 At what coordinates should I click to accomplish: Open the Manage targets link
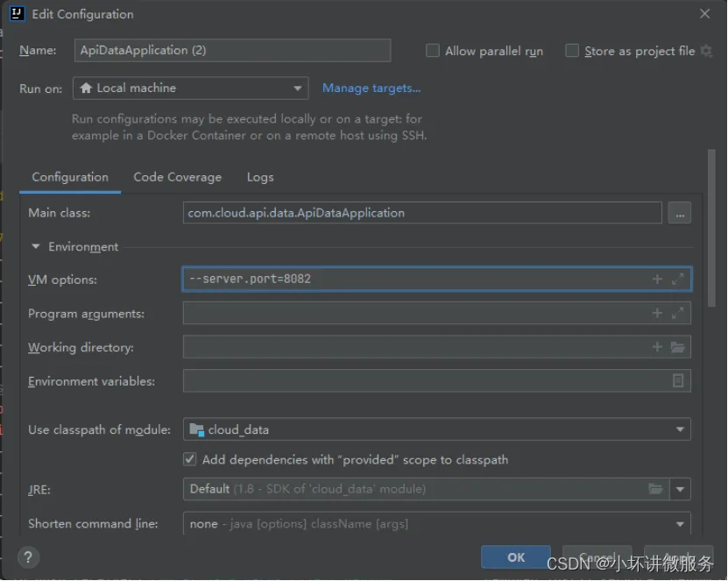tap(371, 89)
